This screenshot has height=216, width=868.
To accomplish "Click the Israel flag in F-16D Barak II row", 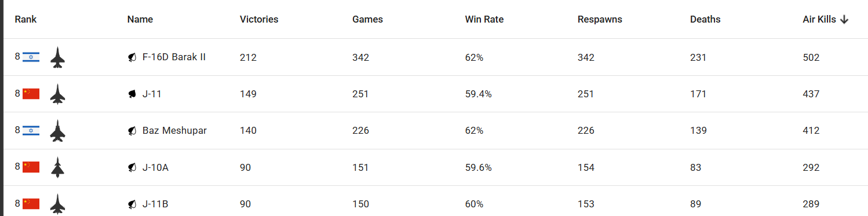I will 31,57.
